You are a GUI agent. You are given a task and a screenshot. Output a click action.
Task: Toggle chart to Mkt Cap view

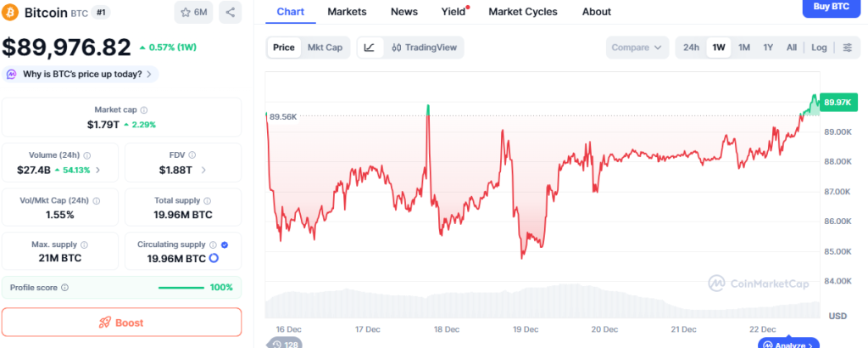coord(325,48)
